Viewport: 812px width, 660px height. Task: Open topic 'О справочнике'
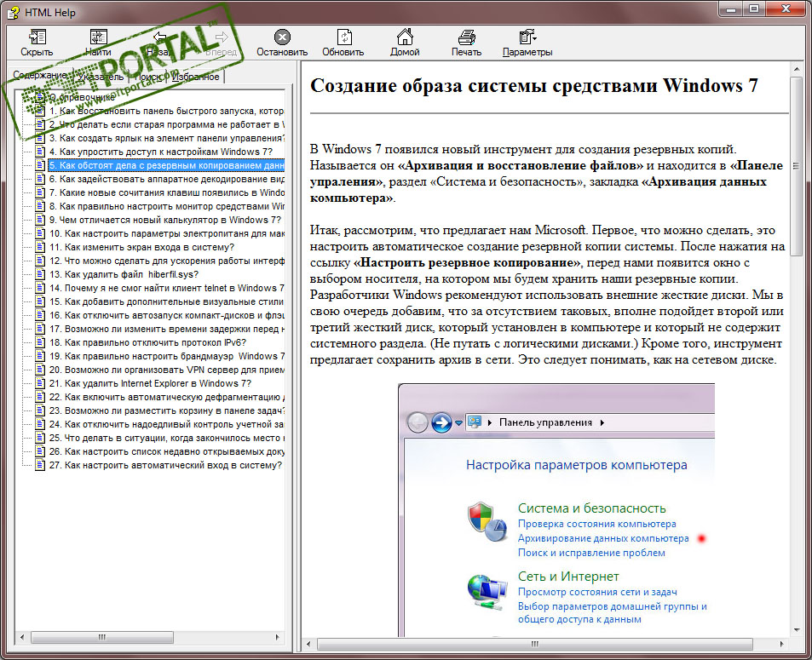point(83,97)
